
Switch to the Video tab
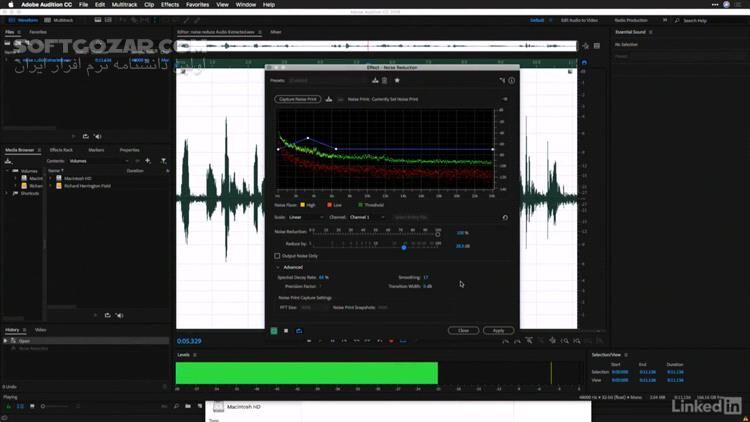pyautogui.click(x=41, y=330)
